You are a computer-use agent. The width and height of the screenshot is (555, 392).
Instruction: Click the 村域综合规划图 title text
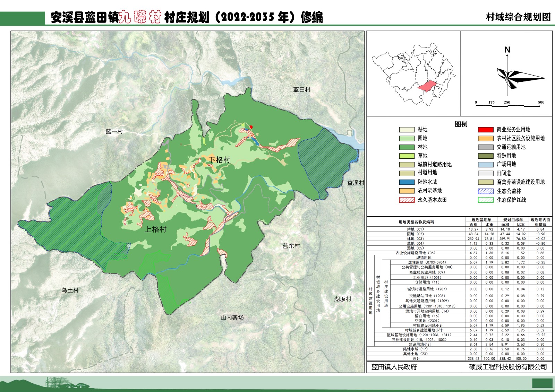pyautogui.click(x=518, y=17)
